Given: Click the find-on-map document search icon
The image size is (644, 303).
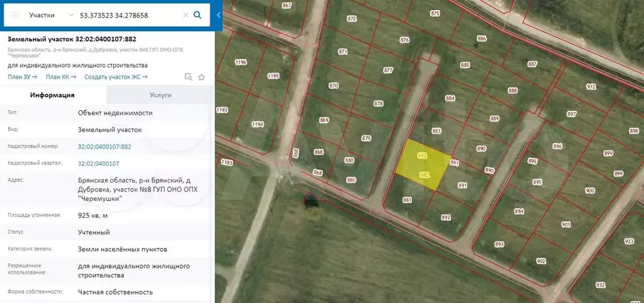Looking at the screenshot, I should point(188,77).
